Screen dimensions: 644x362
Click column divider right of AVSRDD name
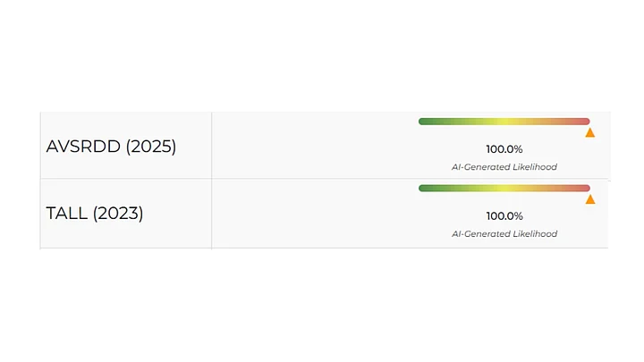[212, 146]
